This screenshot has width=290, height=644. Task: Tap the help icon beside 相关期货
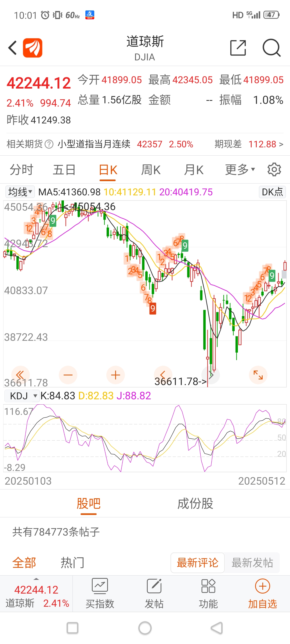pyautogui.click(x=49, y=144)
